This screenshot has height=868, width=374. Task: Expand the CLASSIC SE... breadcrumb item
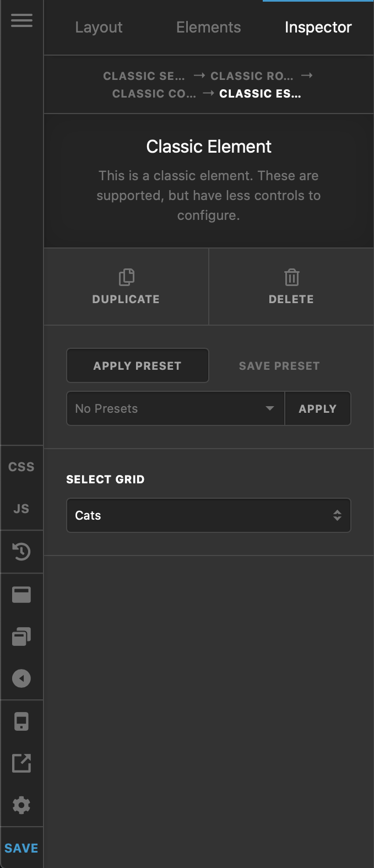coord(144,76)
